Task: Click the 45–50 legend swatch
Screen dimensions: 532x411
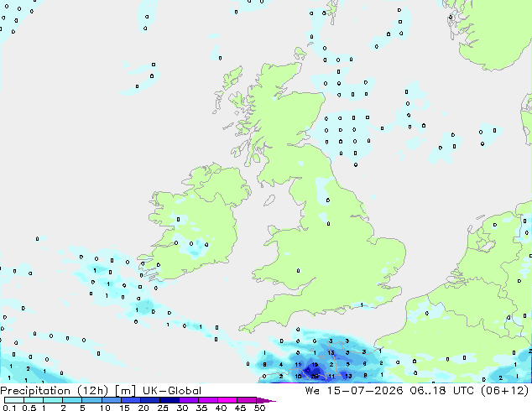Action: pos(247,400)
